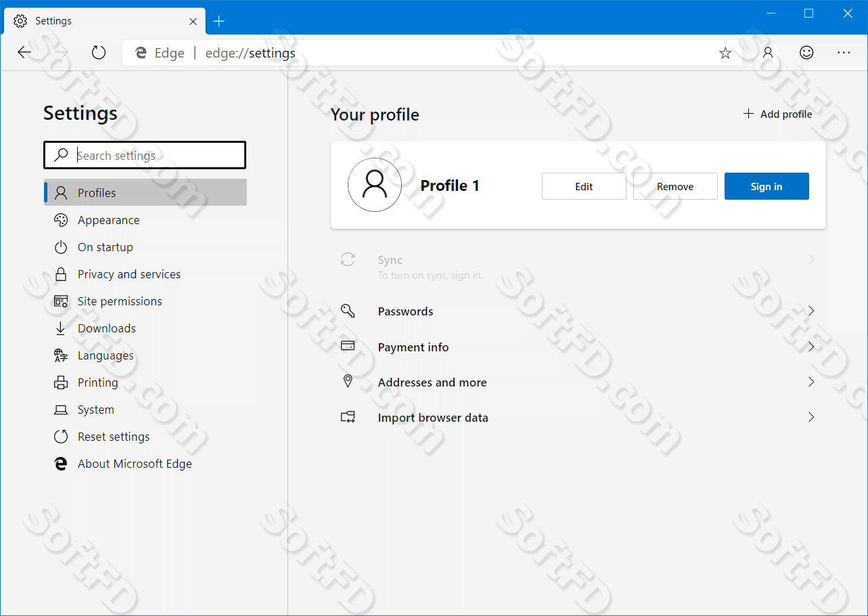Click the blue Sign in button
This screenshot has height=616, width=868.
click(x=767, y=186)
